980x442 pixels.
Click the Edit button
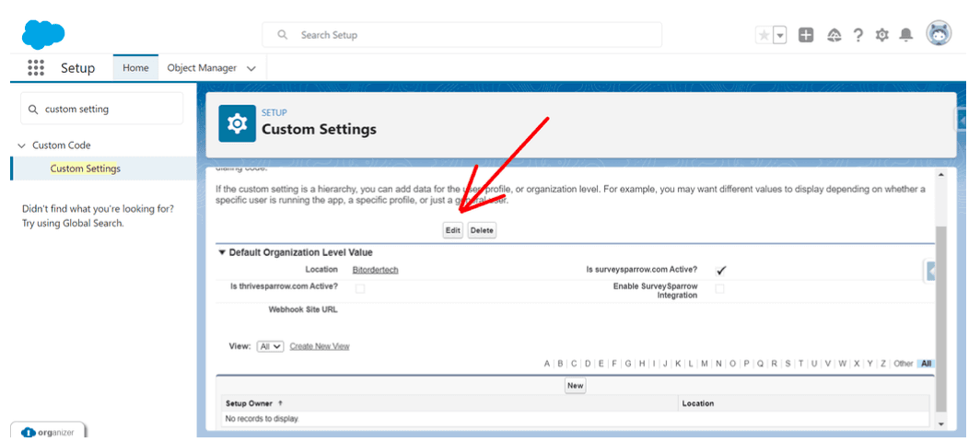(x=452, y=230)
